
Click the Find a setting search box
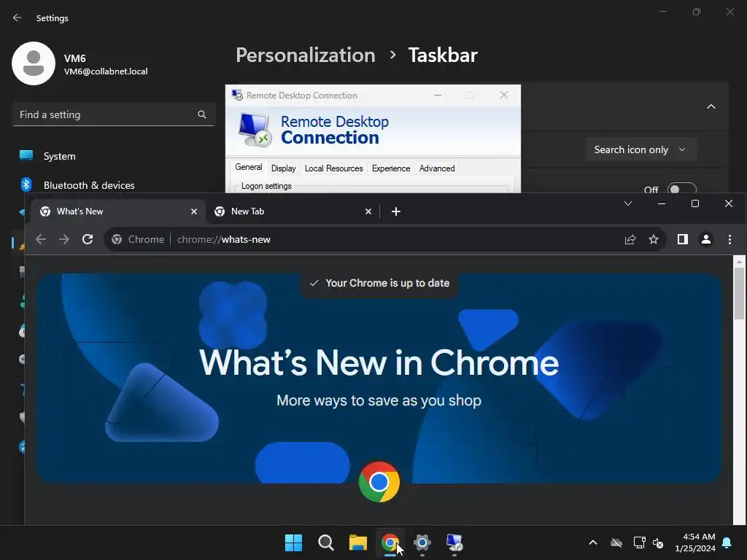(x=113, y=114)
